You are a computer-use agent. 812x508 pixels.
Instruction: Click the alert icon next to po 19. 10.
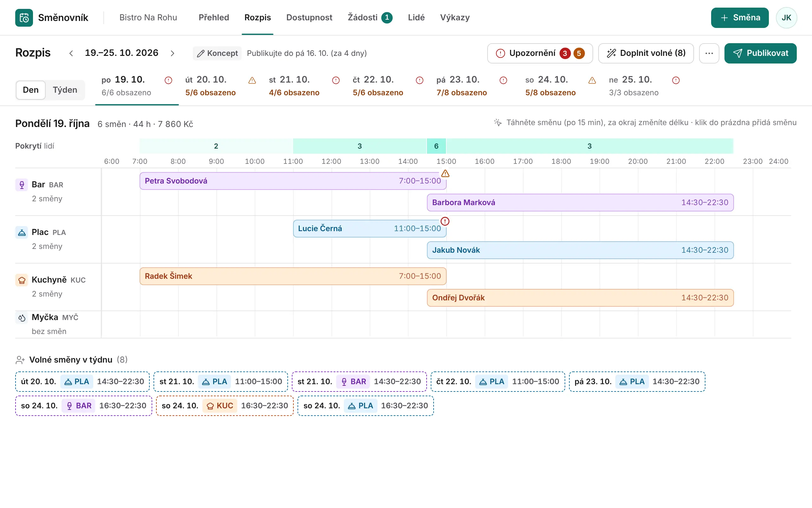(168, 80)
